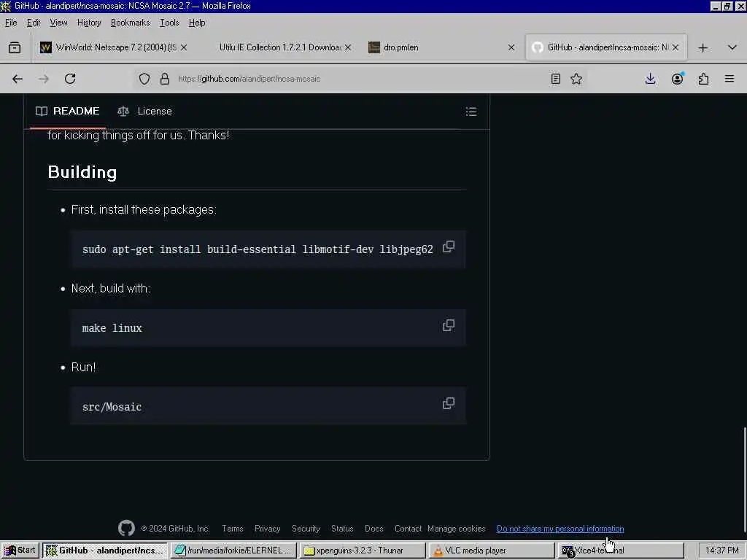Click the sudo apt-get install command text

point(258,249)
